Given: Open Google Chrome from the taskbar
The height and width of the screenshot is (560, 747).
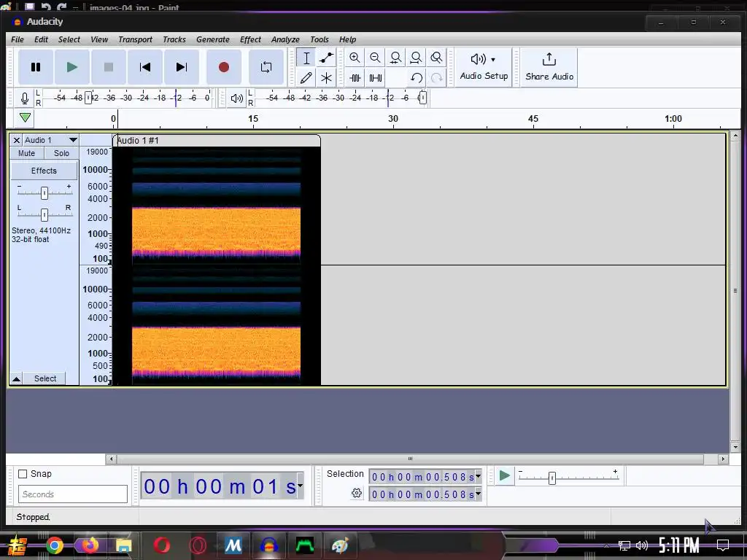Looking at the screenshot, I should pyautogui.click(x=55, y=545).
